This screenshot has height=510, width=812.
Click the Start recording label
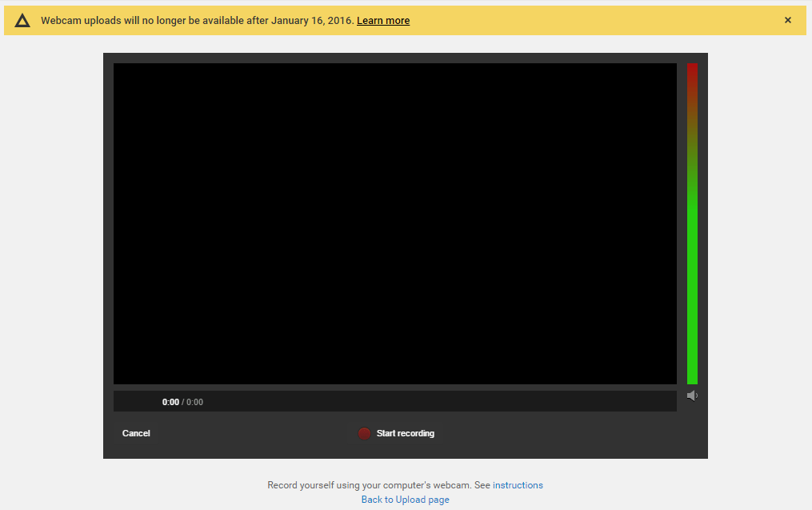coord(405,433)
